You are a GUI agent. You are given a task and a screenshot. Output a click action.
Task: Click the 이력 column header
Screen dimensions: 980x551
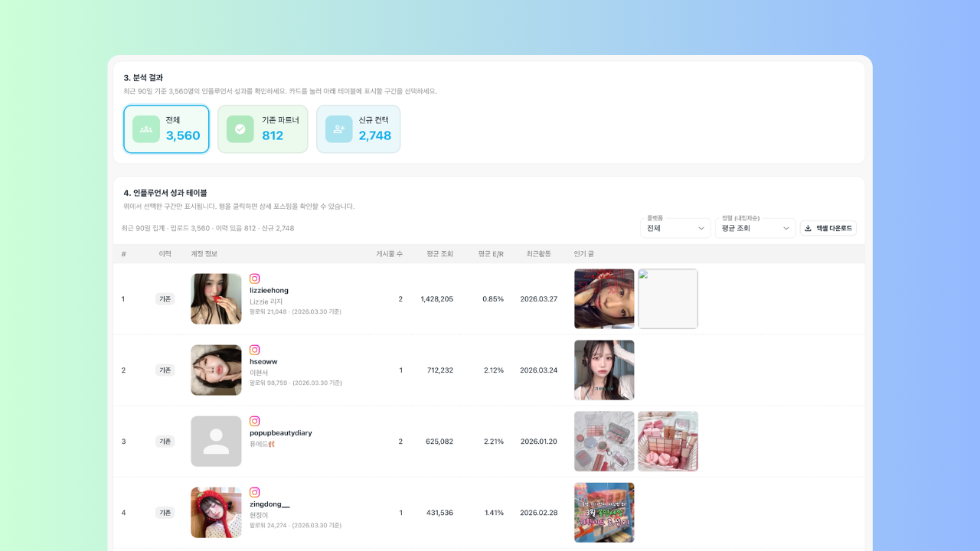tap(165, 254)
